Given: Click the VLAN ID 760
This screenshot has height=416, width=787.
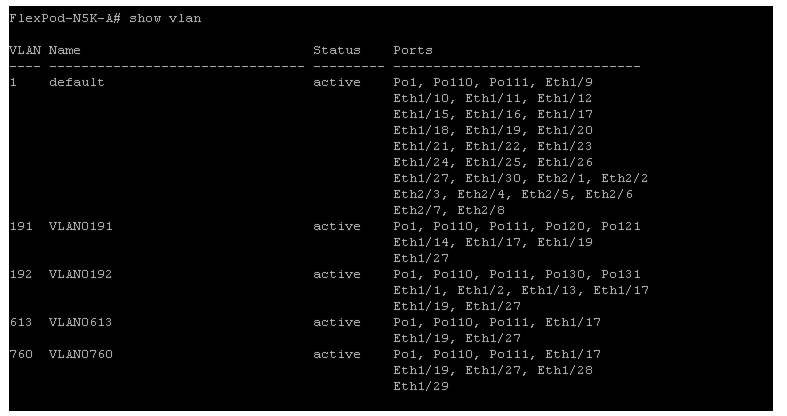Looking at the screenshot, I should (21, 354).
